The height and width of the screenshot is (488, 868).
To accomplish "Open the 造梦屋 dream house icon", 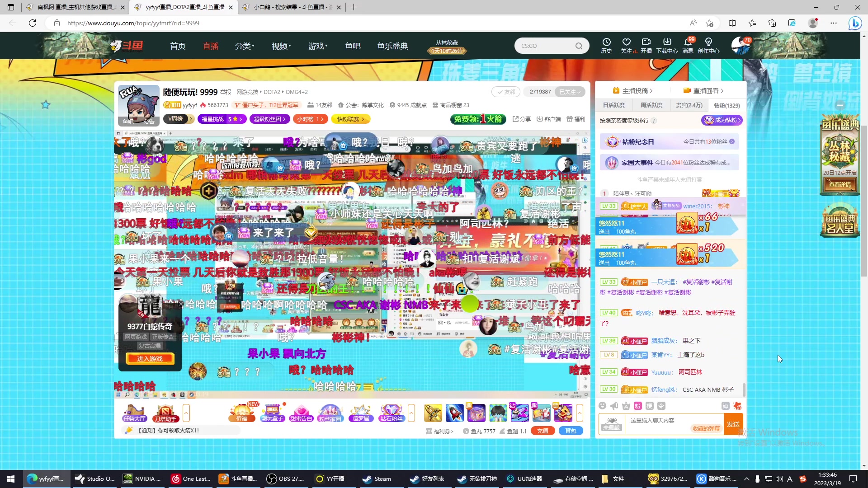I will pos(361,413).
